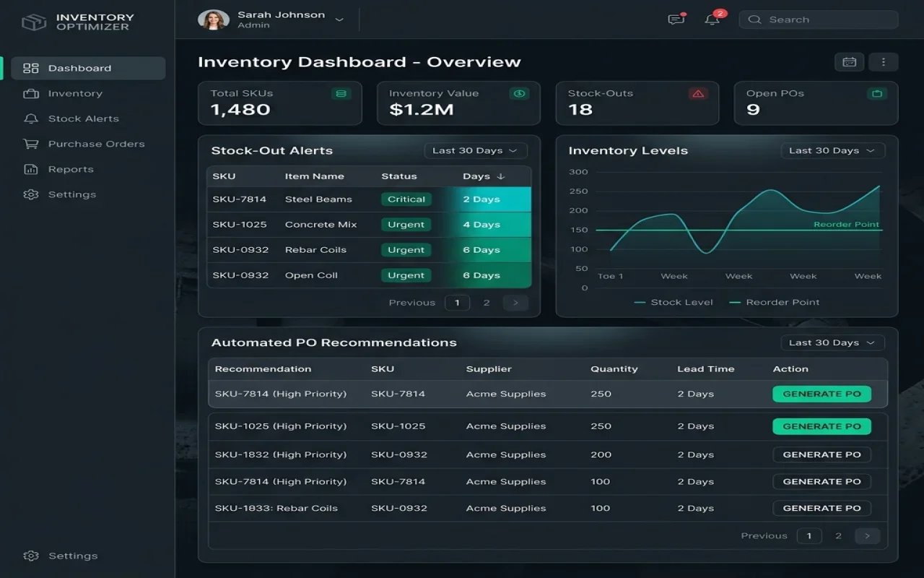
Task: Click the Item Name column header
Action: [x=314, y=177]
